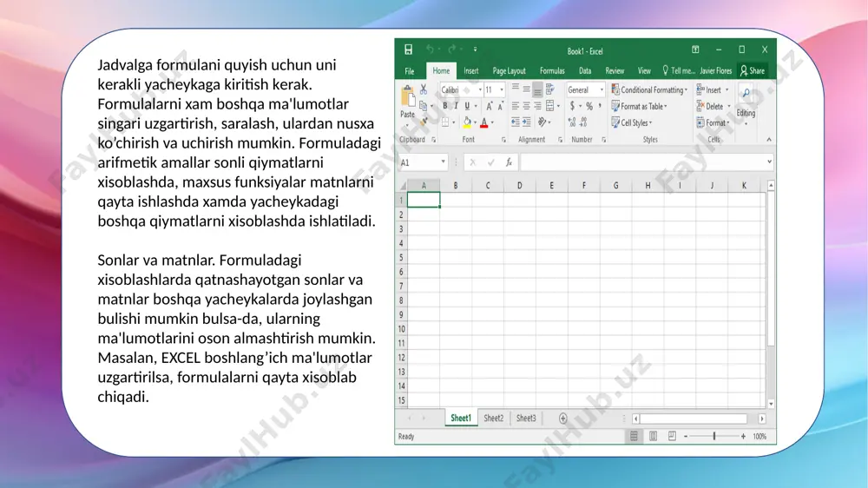Image resolution: width=868 pixels, height=488 pixels.
Task: Toggle Bold formatting
Action: click(444, 106)
